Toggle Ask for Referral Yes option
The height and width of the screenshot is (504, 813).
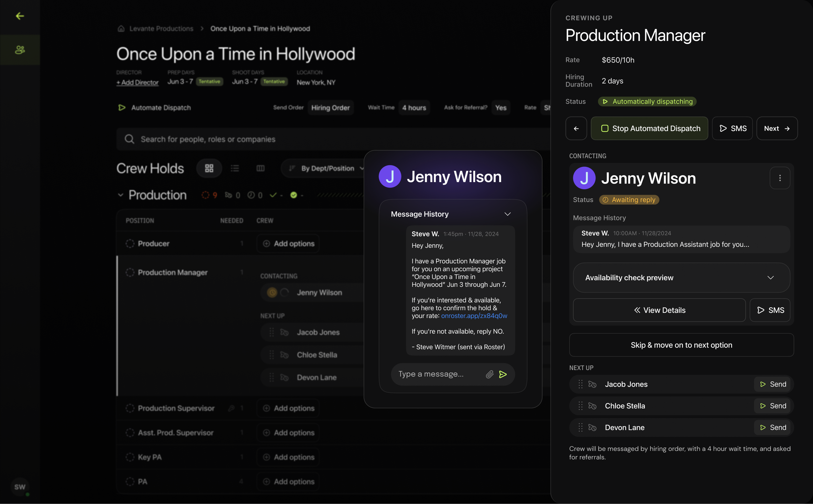pyautogui.click(x=500, y=108)
